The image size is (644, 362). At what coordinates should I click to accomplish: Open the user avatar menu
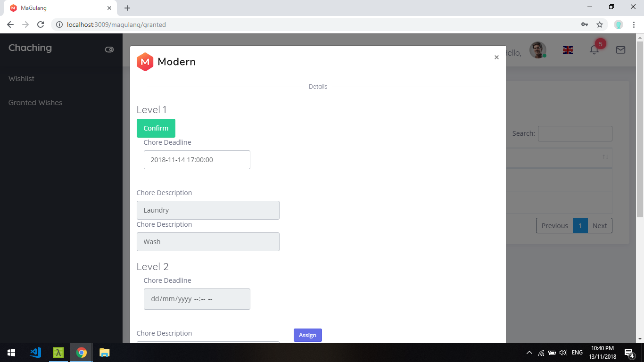pyautogui.click(x=537, y=49)
